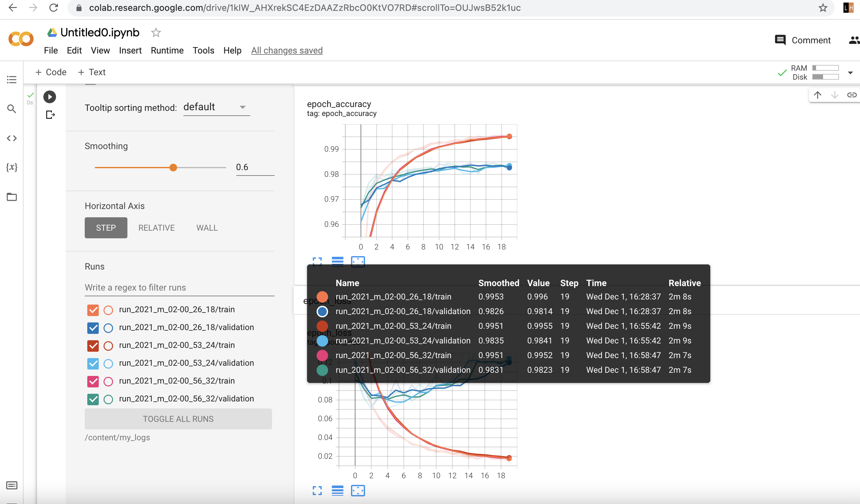Viewport: 860px width, 504px height.
Task: Open Tooltip sorting method dropdown
Action: click(x=216, y=107)
